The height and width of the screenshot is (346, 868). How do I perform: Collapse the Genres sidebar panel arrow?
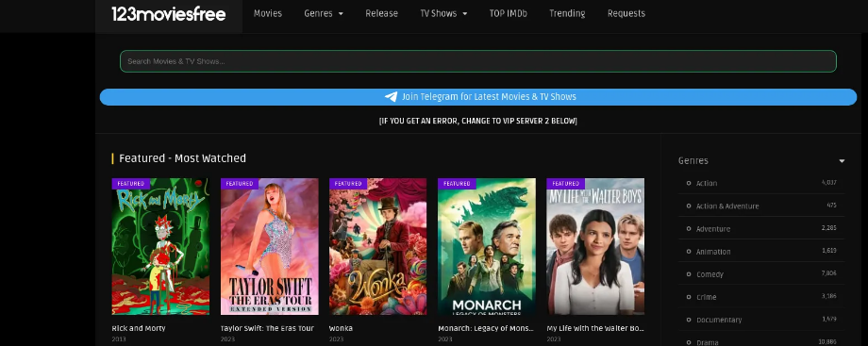pos(842,161)
